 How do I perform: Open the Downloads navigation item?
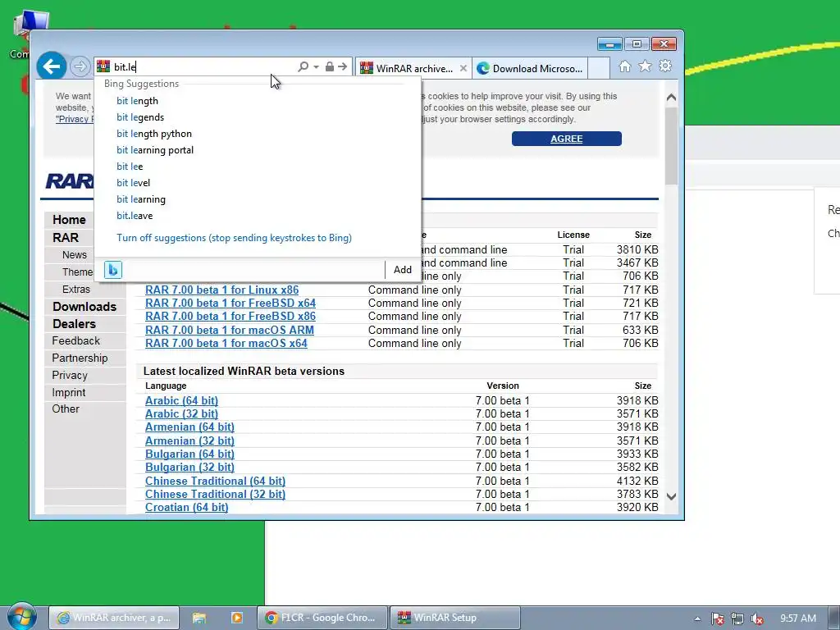84,307
